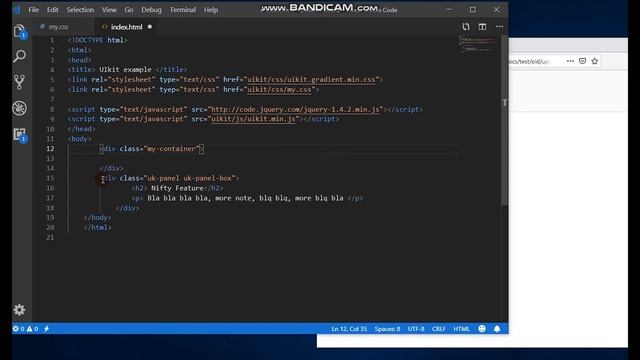This screenshot has width=640, height=360.
Task: Minimize the VS Code window
Action: [x=449, y=10]
